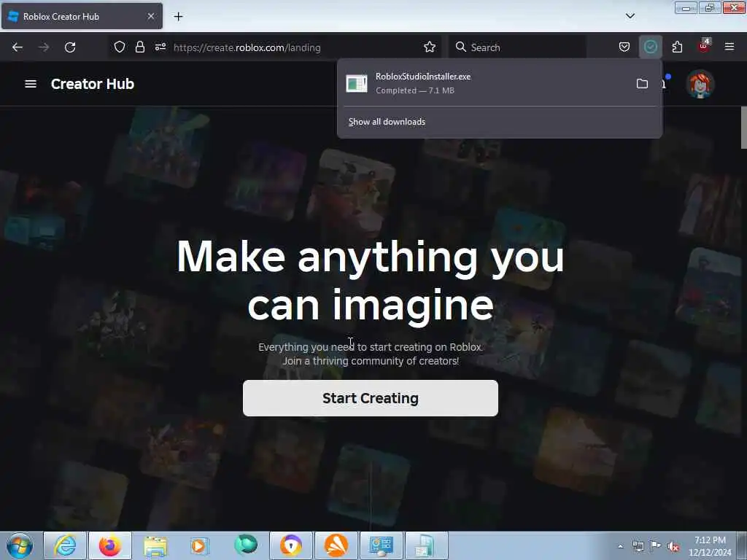Click the Search box magnifier icon
This screenshot has height=560, width=747.
point(461,47)
